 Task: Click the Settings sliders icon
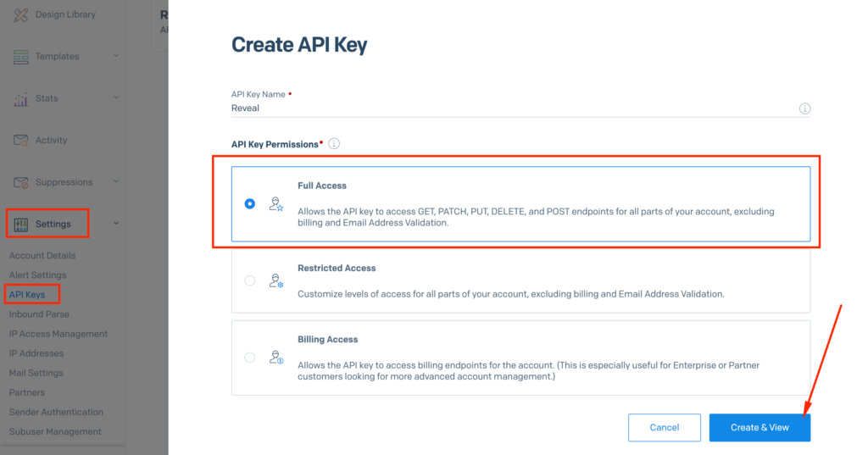click(21, 225)
